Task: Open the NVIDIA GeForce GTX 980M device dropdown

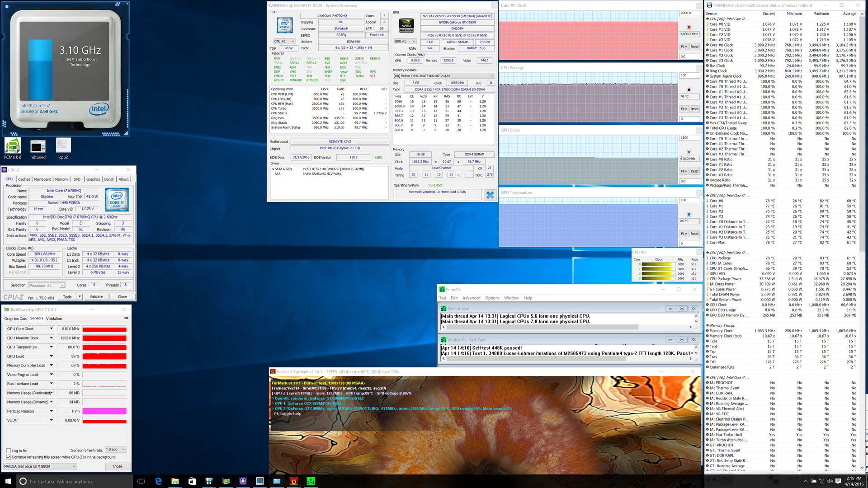Action: [x=40, y=466]
